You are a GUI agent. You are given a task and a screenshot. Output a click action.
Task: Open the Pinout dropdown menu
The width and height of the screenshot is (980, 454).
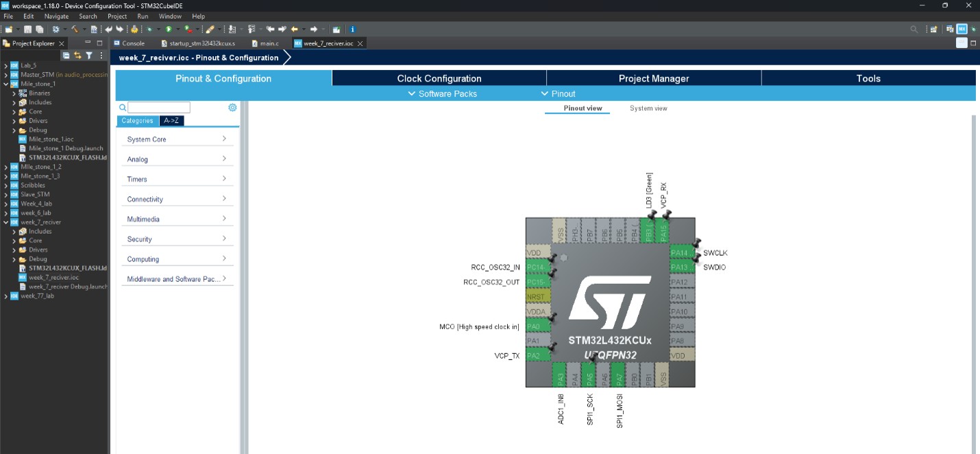click(558, 94)
